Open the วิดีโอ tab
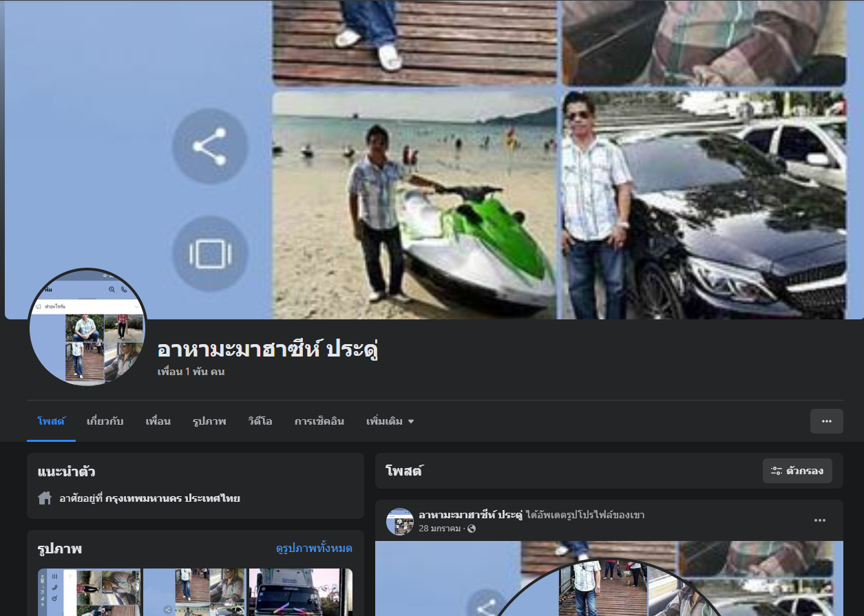Viewport: 864px width, 616px height. (260, 421)
